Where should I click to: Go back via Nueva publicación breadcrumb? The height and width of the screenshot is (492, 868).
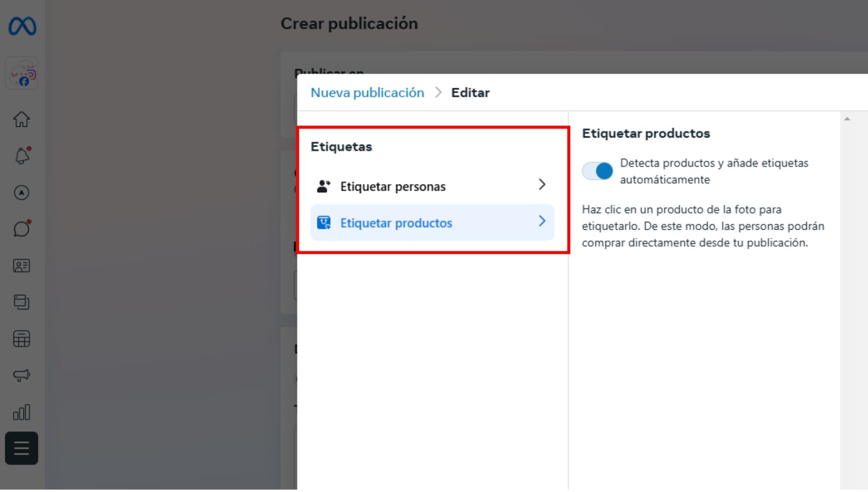367,92
